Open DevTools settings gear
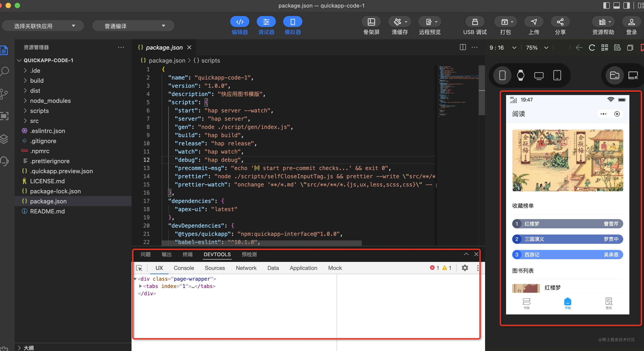 click(465, 268)
